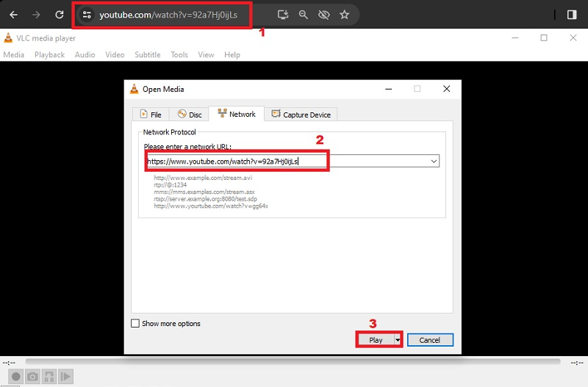The height and width of the screenshot is (387, 588).
Task: Open site information icon in address bar
Action: click(x=87, y=15)
